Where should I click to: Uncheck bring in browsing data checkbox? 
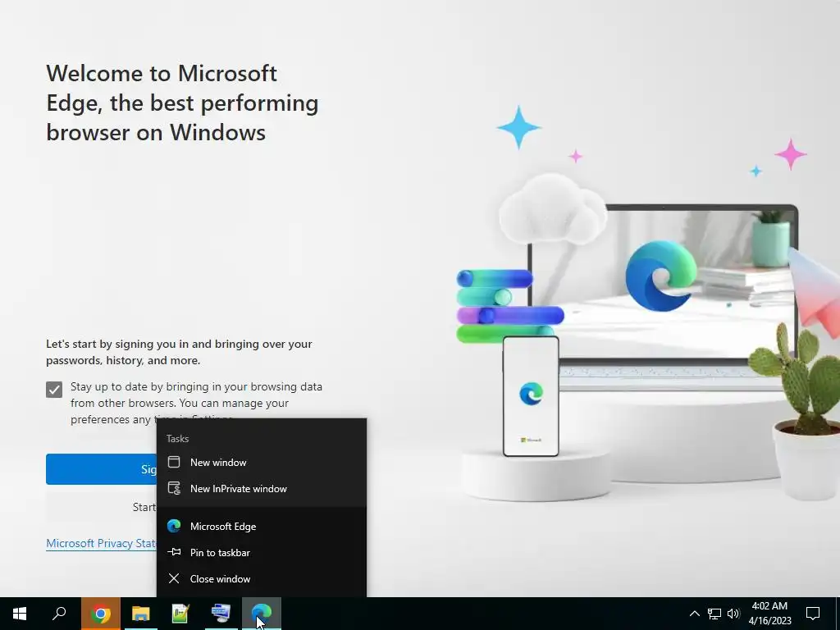coord(54,390)
